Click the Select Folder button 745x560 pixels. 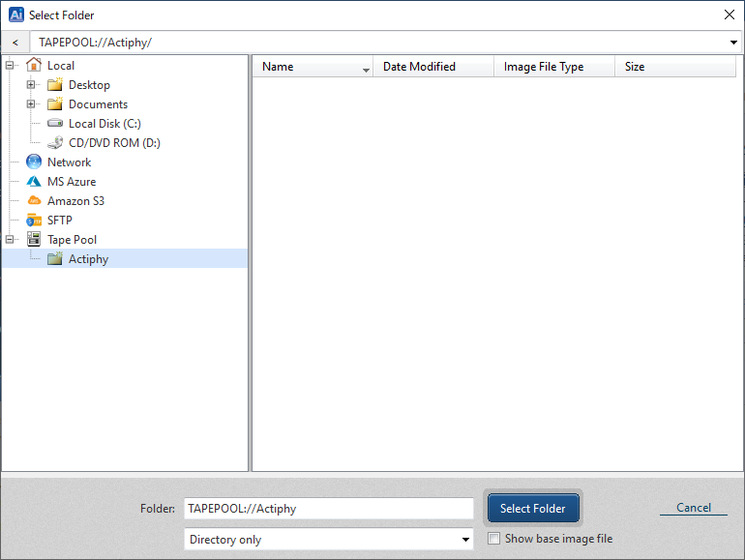(x=533, y=509)
